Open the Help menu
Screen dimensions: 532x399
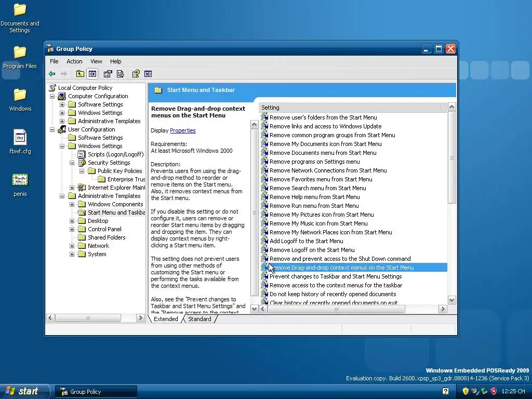115,61
